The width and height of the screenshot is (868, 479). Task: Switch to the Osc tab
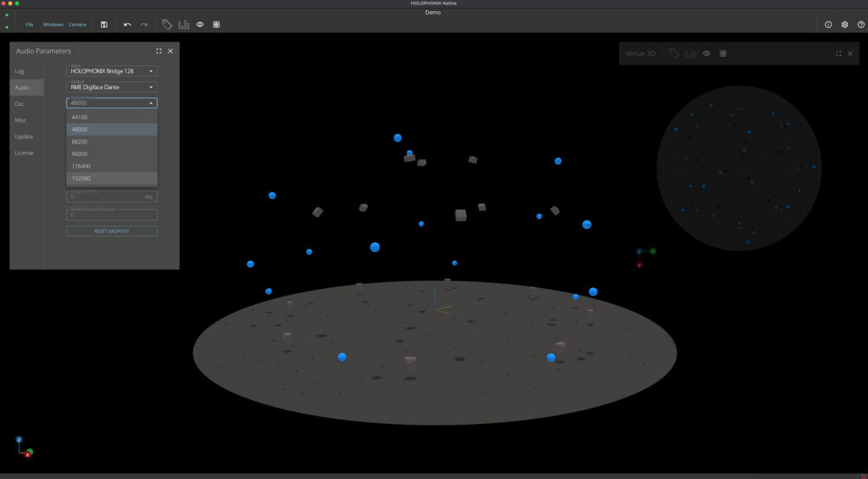[26, 104]
